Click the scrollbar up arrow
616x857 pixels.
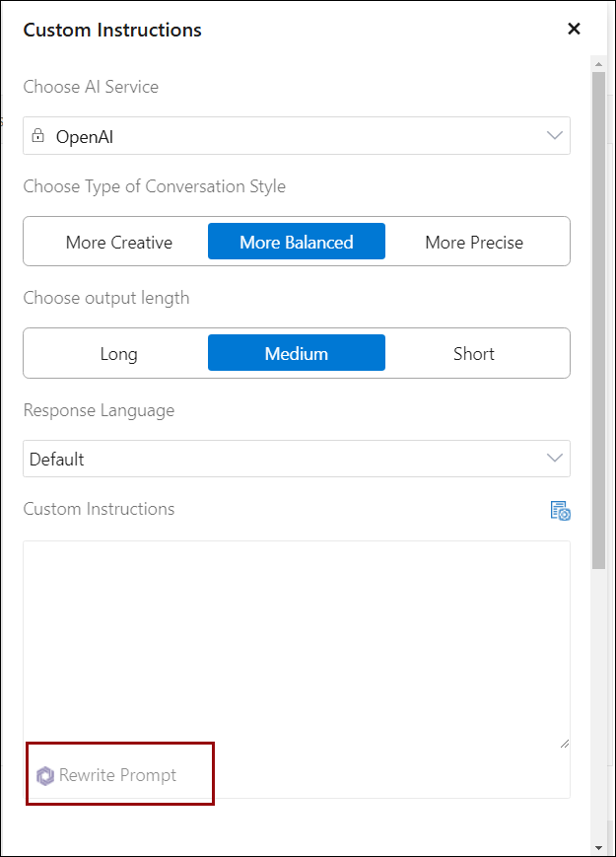point(598,64)
